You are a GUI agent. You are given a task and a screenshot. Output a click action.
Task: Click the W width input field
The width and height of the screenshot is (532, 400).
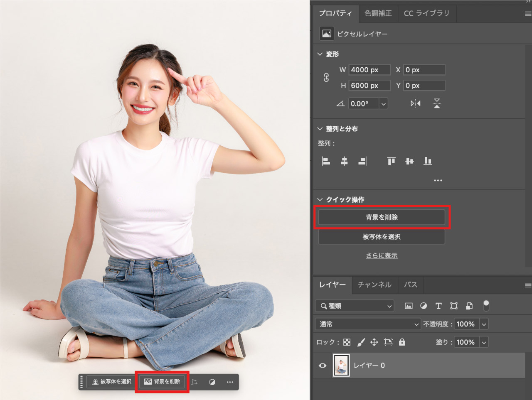pos(369,70)
